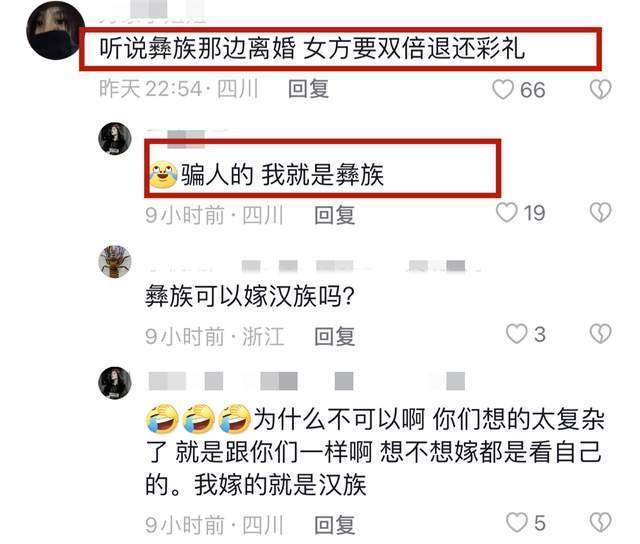
Task: Tap the comment text 我嫁的就是汉族
Action: [280, 485]
